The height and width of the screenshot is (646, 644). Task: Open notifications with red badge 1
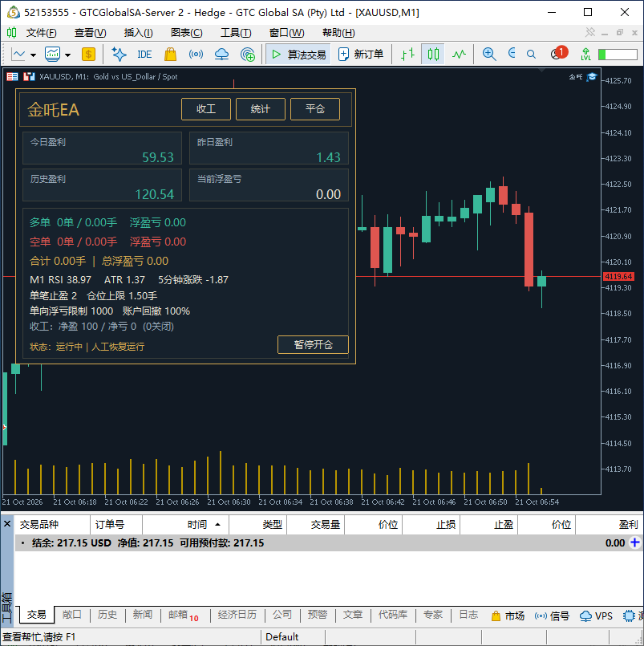tap(559, 54)
